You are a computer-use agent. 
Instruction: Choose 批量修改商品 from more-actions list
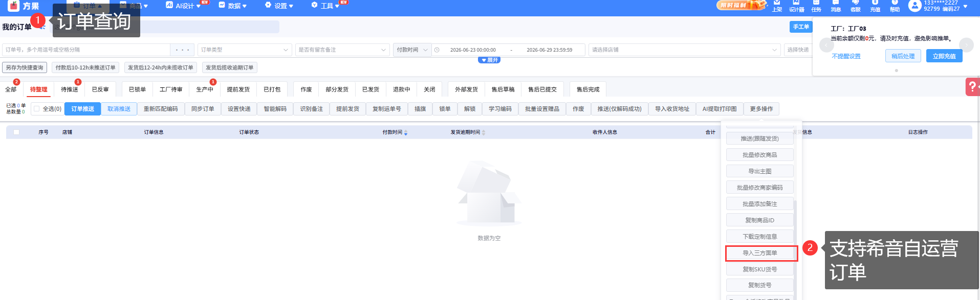pyautogui.click(x=760, y=155)
